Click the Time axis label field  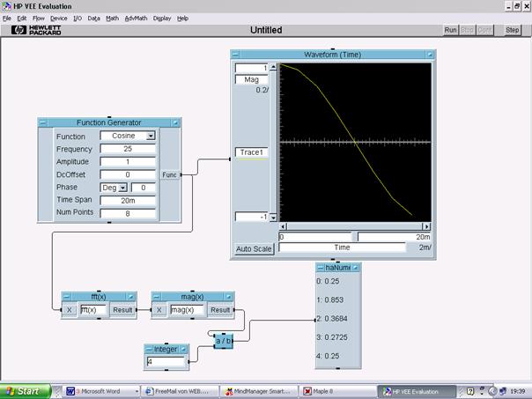(342, 248)
